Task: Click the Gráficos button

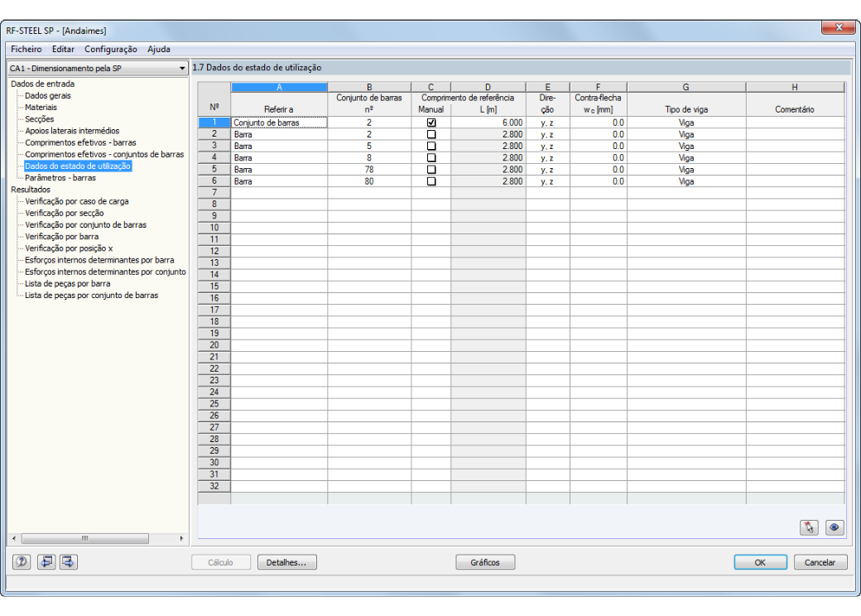Action: 485,562
